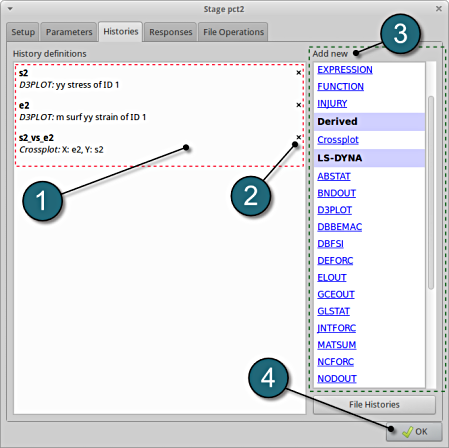Add a BNDOUT history
Viewport: 449px width, 448px height.
[336, 193]
